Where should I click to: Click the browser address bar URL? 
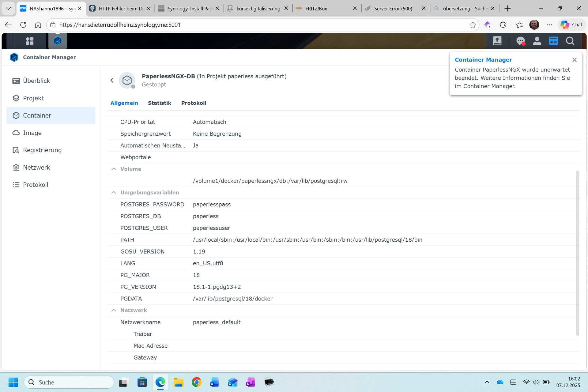(120, 25)
